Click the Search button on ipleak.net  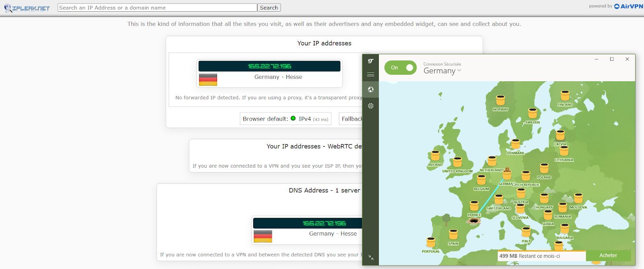point(269,8)
